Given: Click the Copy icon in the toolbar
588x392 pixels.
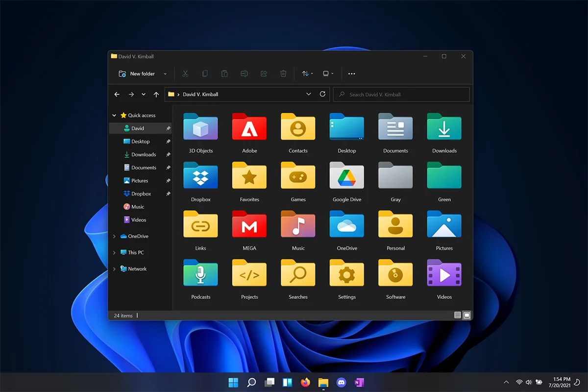Looking at the screenshot, I should (205, 73).
